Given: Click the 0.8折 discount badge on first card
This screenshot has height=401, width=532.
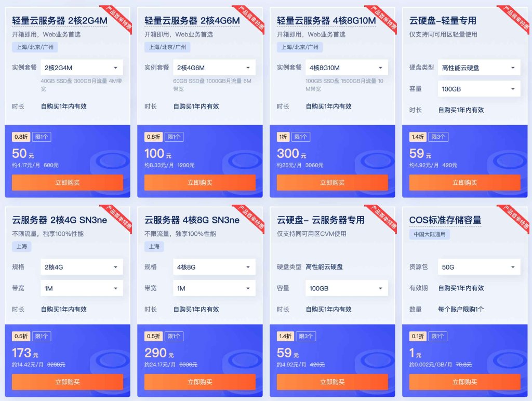Looking at the screenshot, I should click(x=21, y=137).
